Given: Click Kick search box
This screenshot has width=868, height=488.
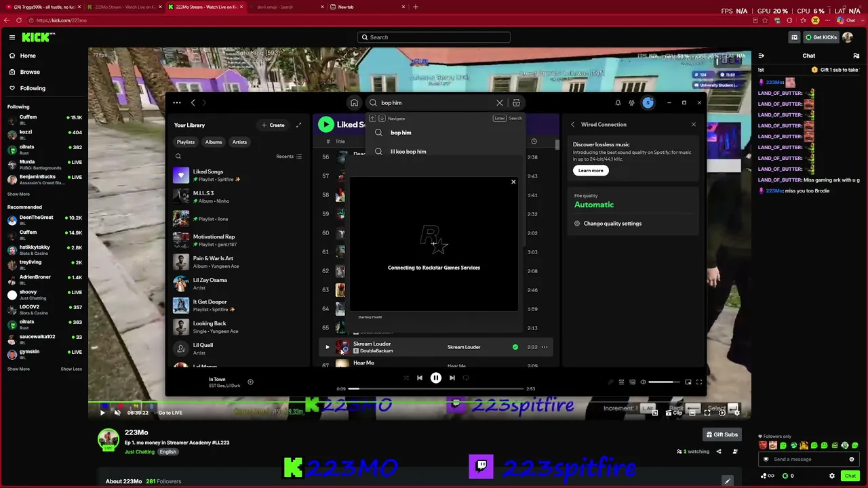Looking at the screenshot, I should (x=434, y=37).
